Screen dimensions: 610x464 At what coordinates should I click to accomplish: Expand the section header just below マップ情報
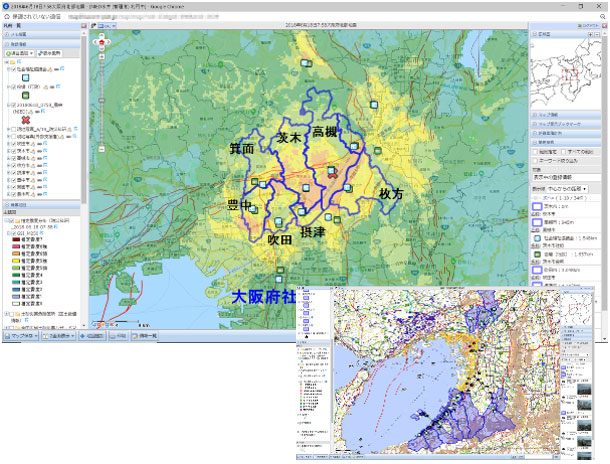click(566, 124)
